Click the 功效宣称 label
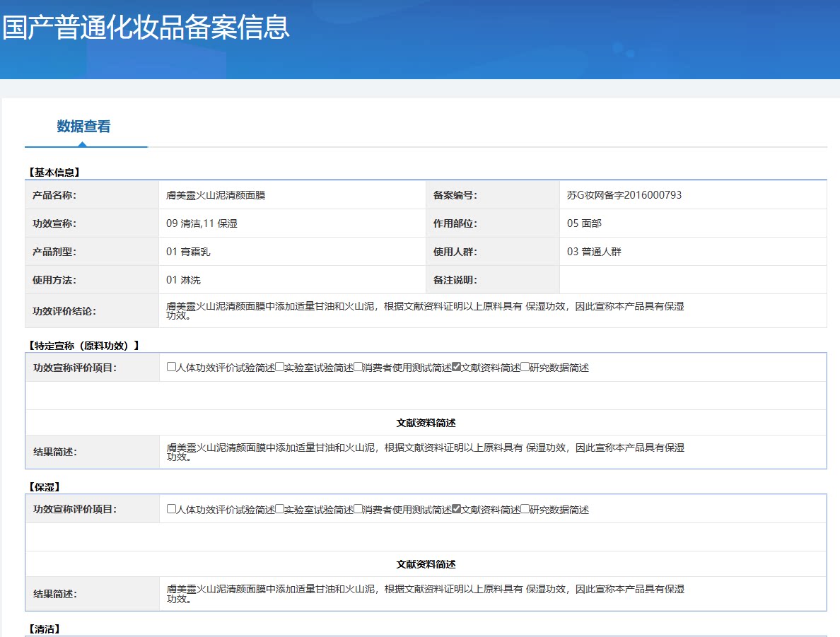 54,223
